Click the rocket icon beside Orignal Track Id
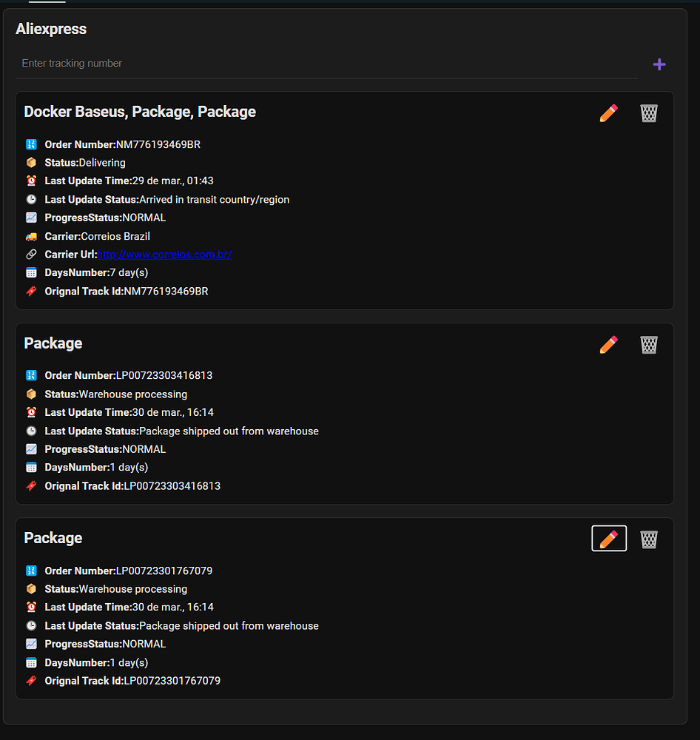 (31, 291)
